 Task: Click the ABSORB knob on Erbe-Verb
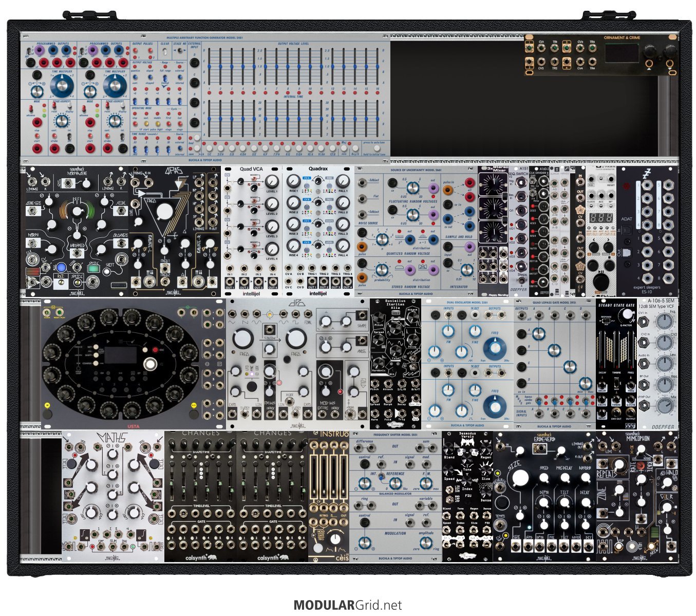point(585,478)
